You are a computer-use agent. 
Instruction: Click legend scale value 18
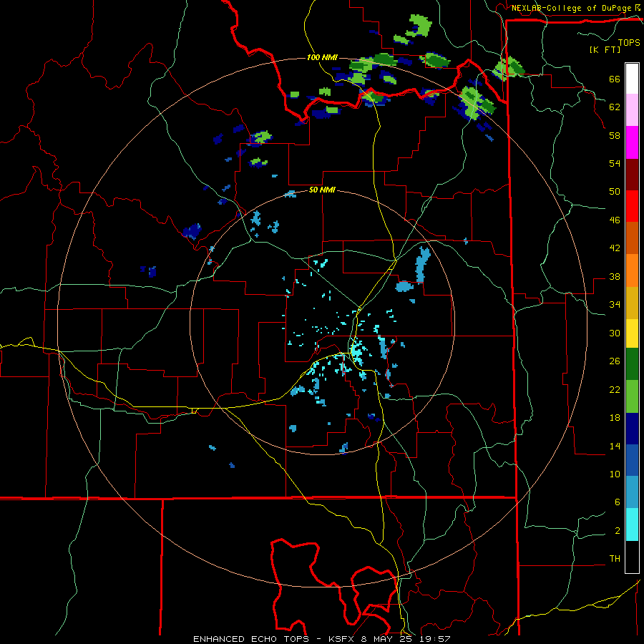615,418
